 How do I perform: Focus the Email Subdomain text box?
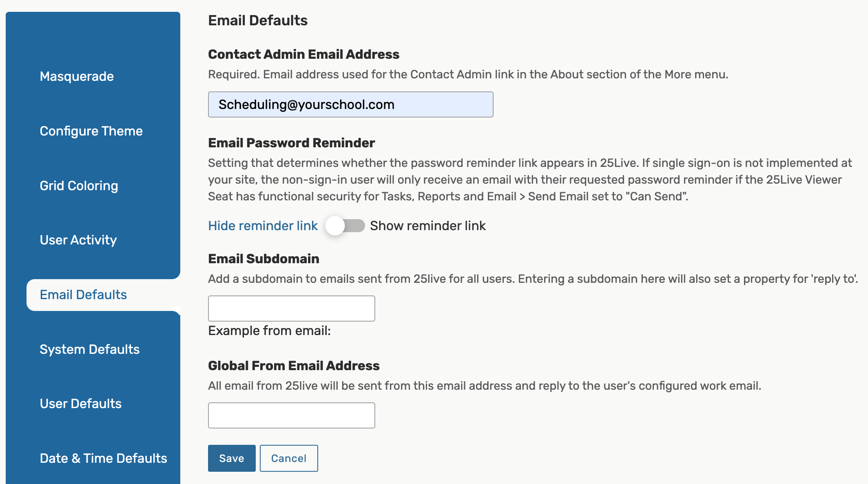coord(291,309)
